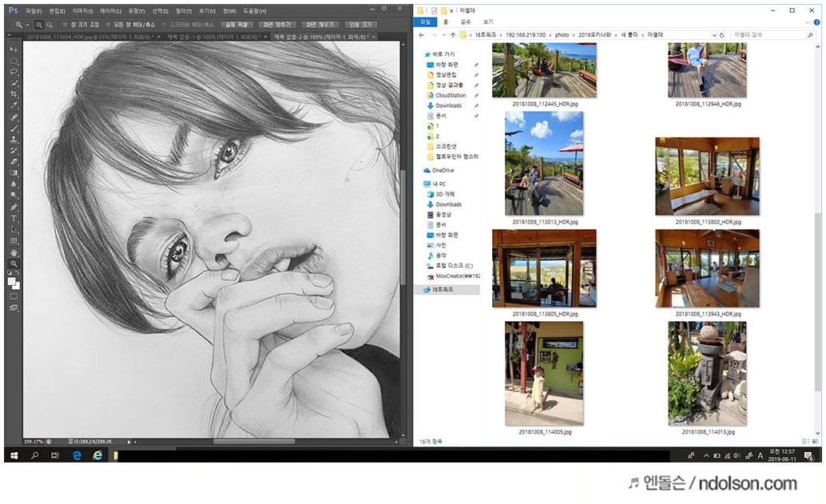826x504 pixels.
Task: Set the background color swatch
Action: [17, 287]
